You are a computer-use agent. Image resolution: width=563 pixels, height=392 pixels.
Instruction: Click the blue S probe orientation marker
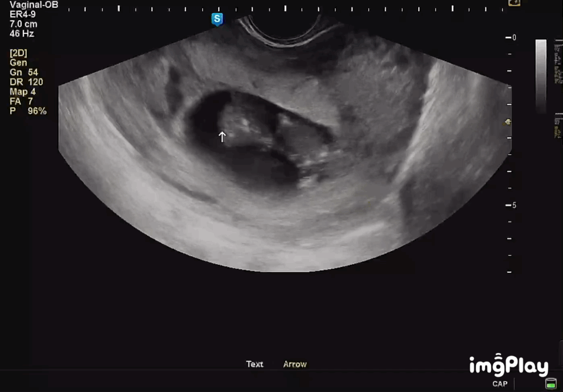click(x=217, y=19)
